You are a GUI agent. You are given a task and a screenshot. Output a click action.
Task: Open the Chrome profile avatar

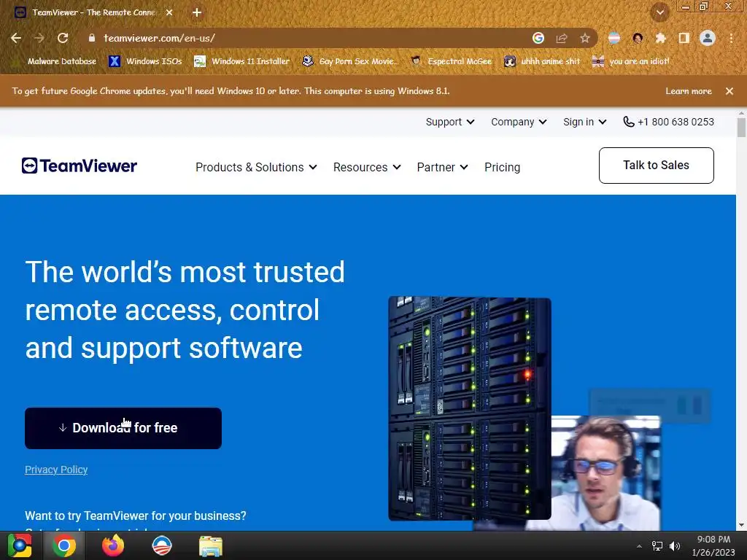click(x=708, y=38)
